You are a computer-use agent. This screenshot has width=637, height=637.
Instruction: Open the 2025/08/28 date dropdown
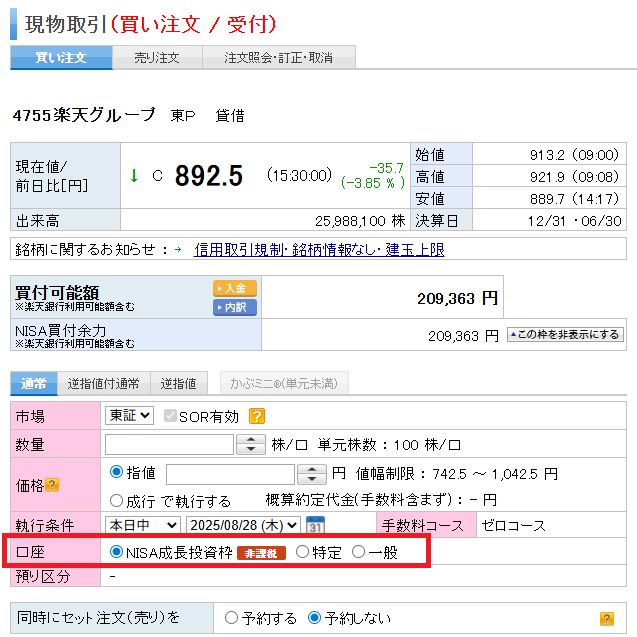click(x=243, y=525)
